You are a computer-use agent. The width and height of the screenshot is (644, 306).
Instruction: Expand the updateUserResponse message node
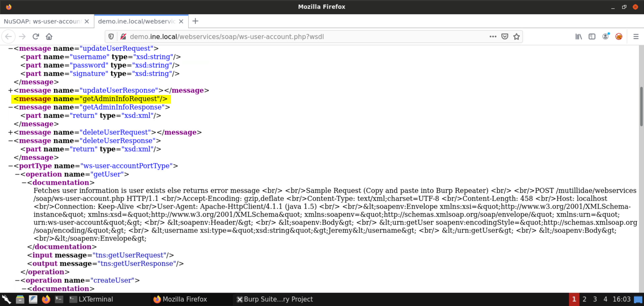pos(10,91)
